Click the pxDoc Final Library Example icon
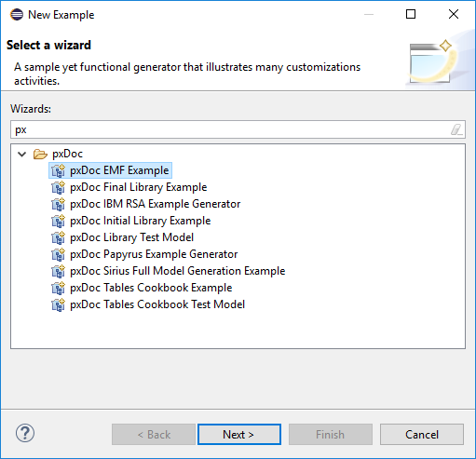 (x=58, y=187)
